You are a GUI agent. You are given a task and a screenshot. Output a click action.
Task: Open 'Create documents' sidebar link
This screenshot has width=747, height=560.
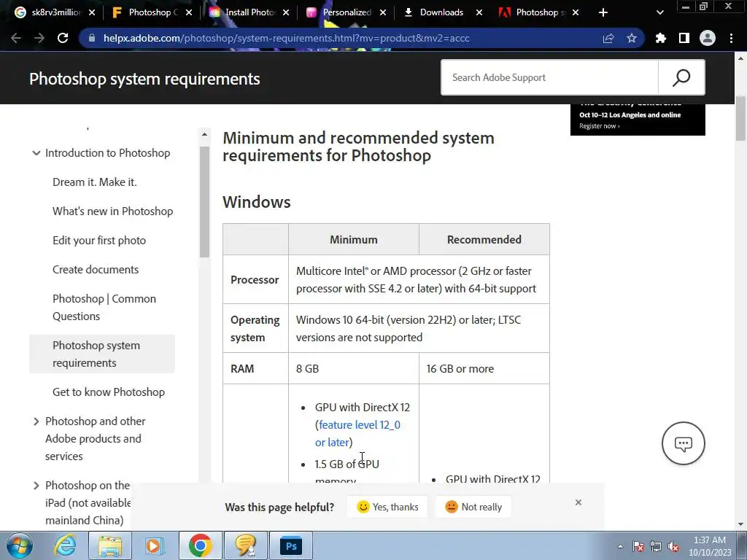click(96, 270)
